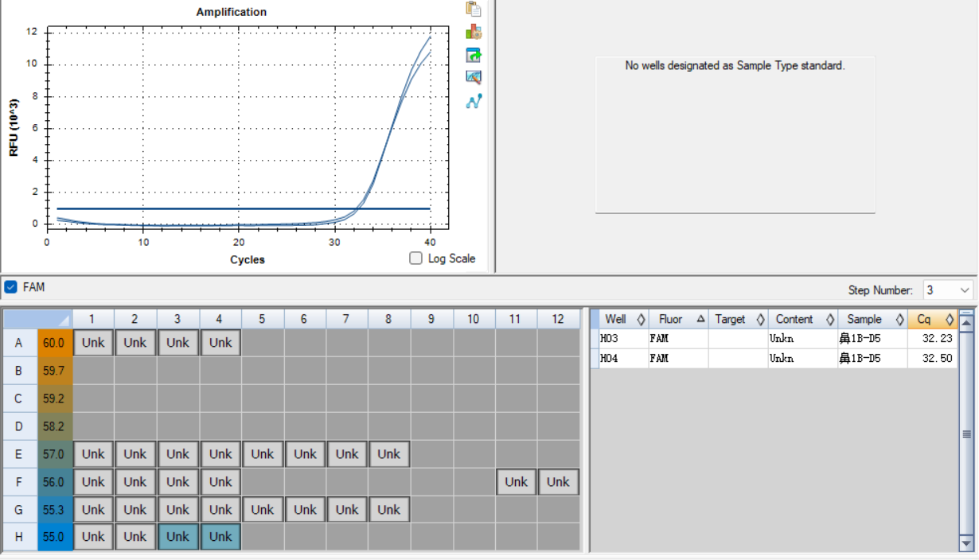Select plate row E header
The height and width of the screenshot is (560, 979).
(x=20, y=454)
